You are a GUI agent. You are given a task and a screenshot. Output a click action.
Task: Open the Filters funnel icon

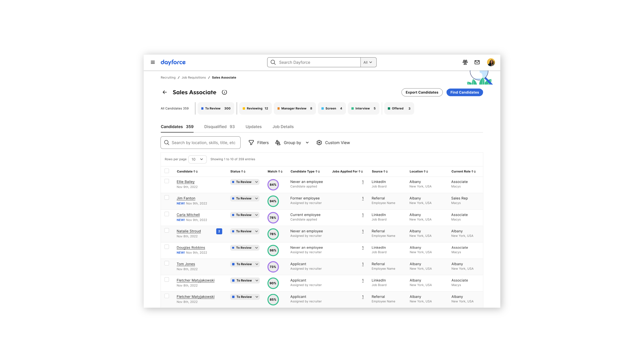pos(251,143)
